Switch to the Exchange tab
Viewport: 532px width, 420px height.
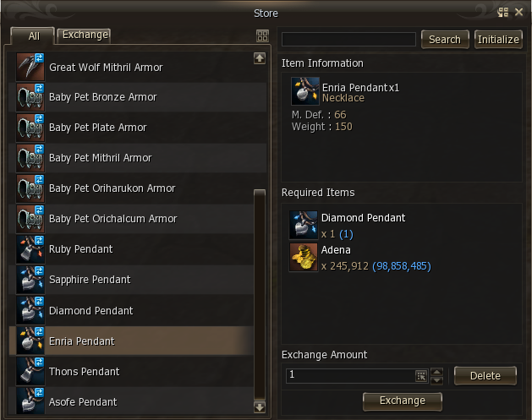click(x=84, y=35)
